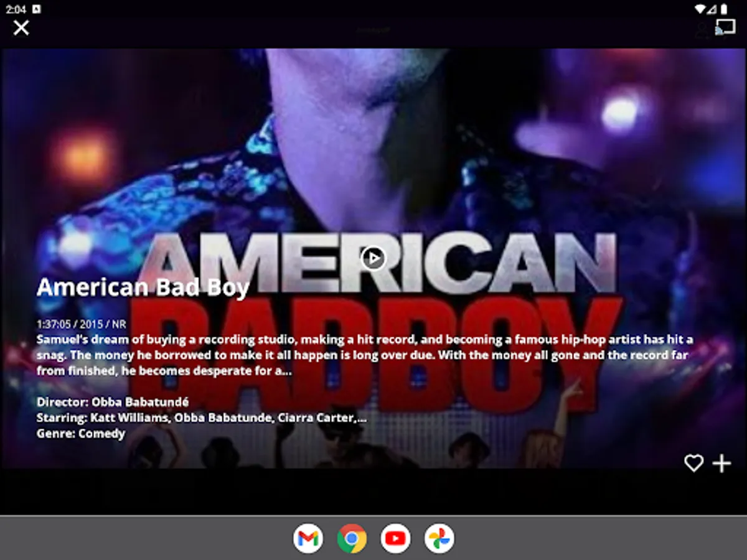Image resolution: width=747 pixels, height=560 pixels.
Task: Open Google Photos from the dock
Action: (x=439, y=539)
